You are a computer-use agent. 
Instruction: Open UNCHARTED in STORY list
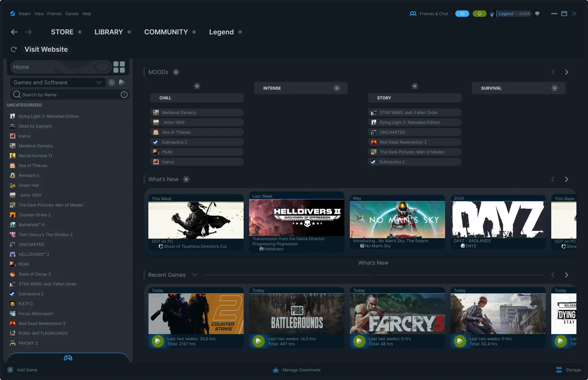coord(415,132)
